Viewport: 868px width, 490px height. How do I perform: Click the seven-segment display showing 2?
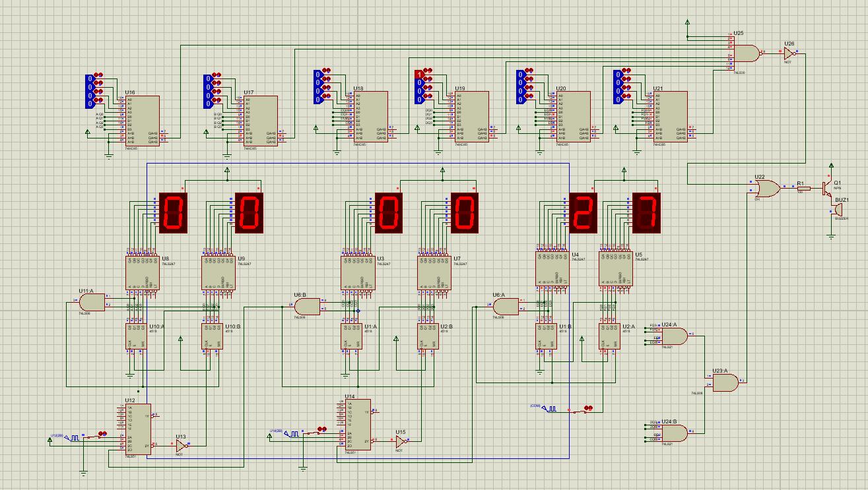point(583,213)
